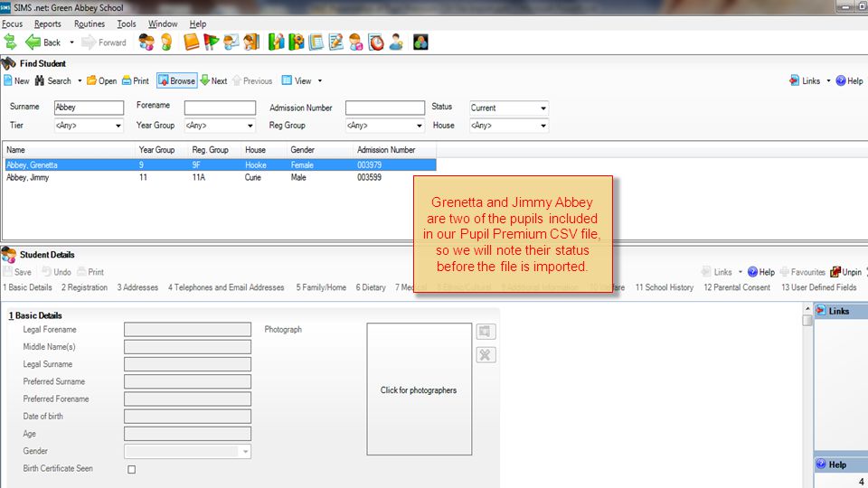Open person with pink badge icon
The image size is (868, 488).
click(x=356, y=42)
